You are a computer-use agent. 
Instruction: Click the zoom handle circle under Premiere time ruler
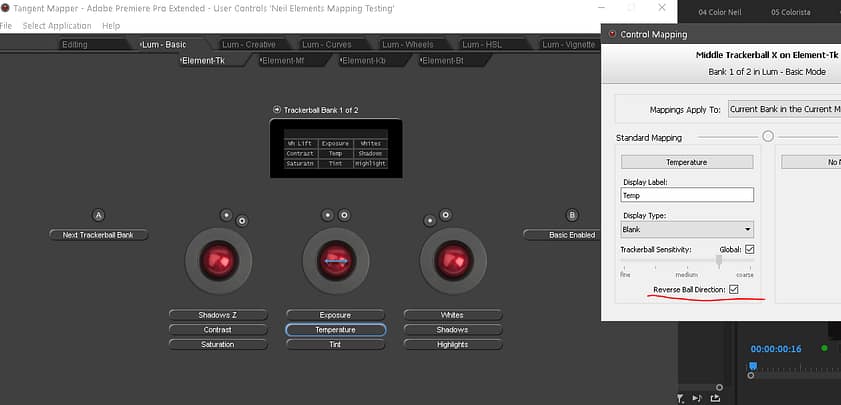click(751, 375)
